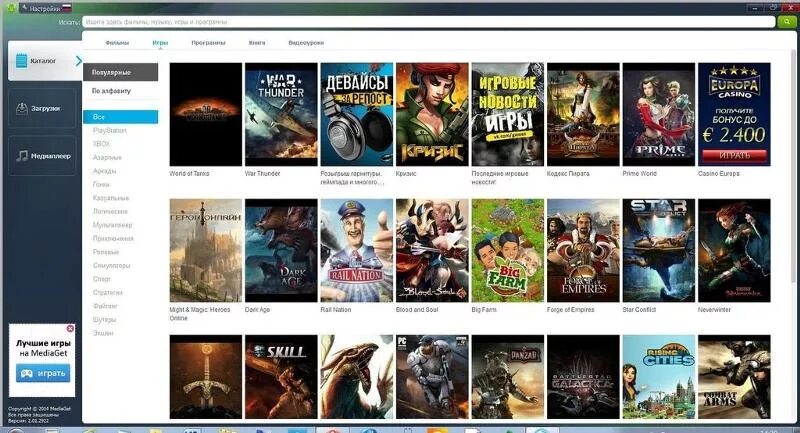800x433 pixels.
Task: Focus the search input field
Action: (x=428, y=22)
